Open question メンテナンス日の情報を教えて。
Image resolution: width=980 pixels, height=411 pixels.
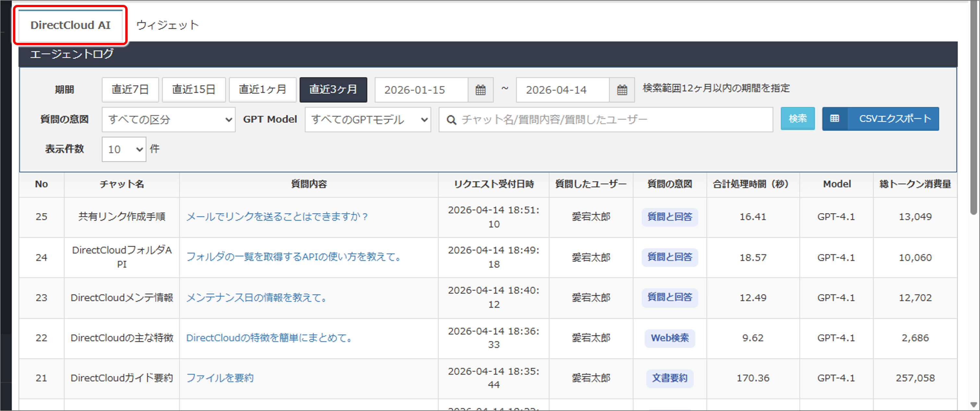(257, 298)
